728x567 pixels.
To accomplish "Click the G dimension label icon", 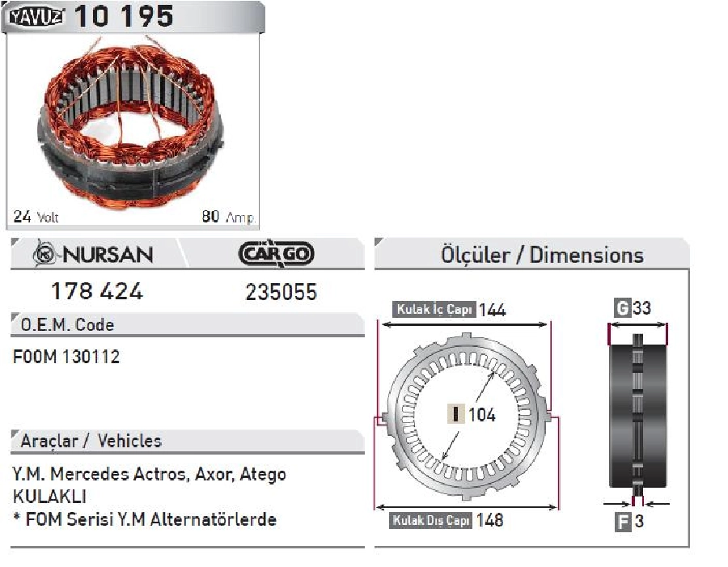I will pyautogui.click(x=622, y=307).
